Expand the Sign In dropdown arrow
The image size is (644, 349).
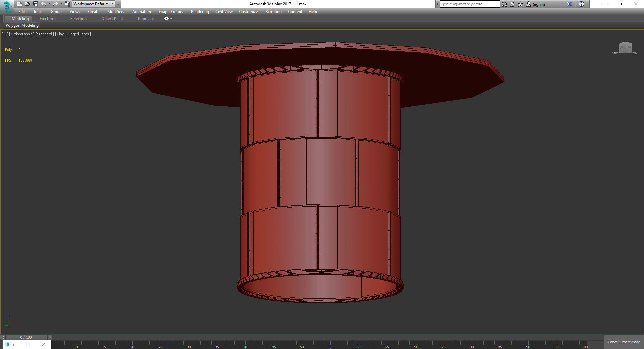pos(562,4)
